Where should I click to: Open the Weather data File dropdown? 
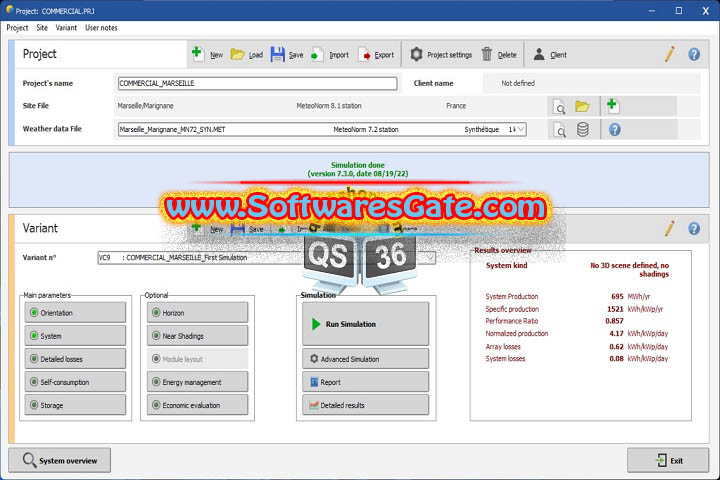(x=520, y=130)
